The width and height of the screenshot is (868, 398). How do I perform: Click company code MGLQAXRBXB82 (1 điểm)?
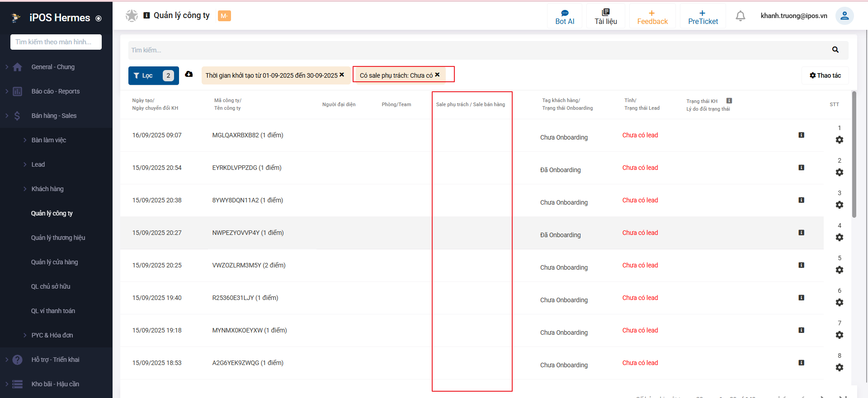click(248, 135)
